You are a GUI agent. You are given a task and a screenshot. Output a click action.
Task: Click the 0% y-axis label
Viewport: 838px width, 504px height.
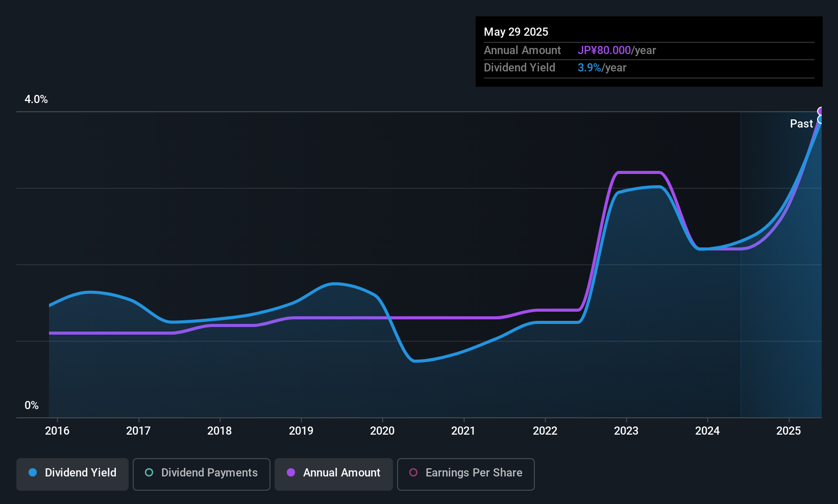32,406
